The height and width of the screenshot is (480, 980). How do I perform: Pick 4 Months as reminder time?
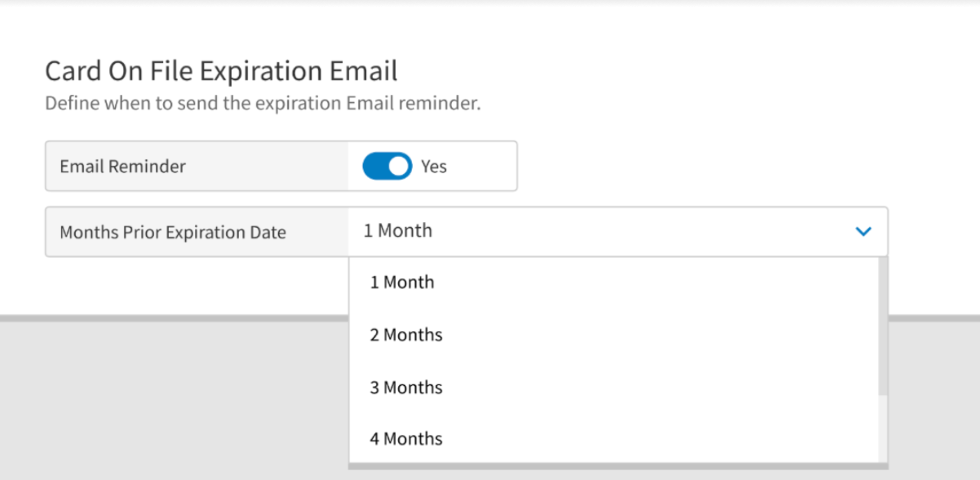click(x=406, y=438)
